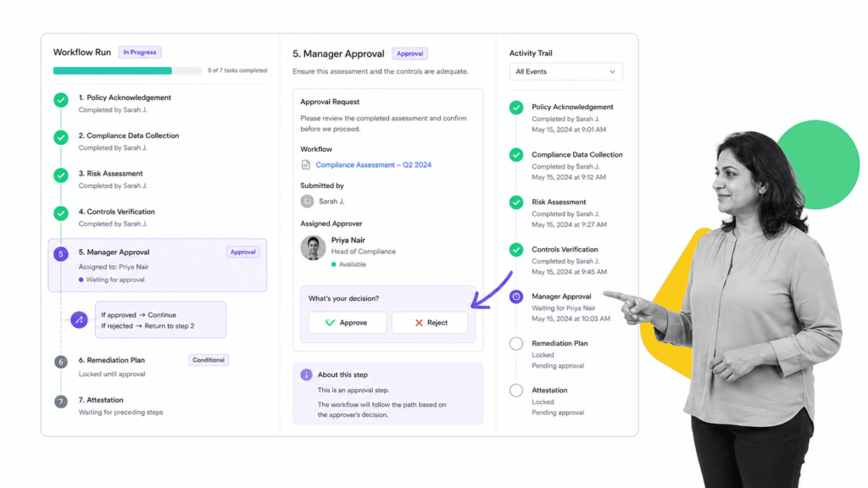Screen dimensions: 868x488
Task: Click the grey number 6 step icon
Action: coord(61,362)
